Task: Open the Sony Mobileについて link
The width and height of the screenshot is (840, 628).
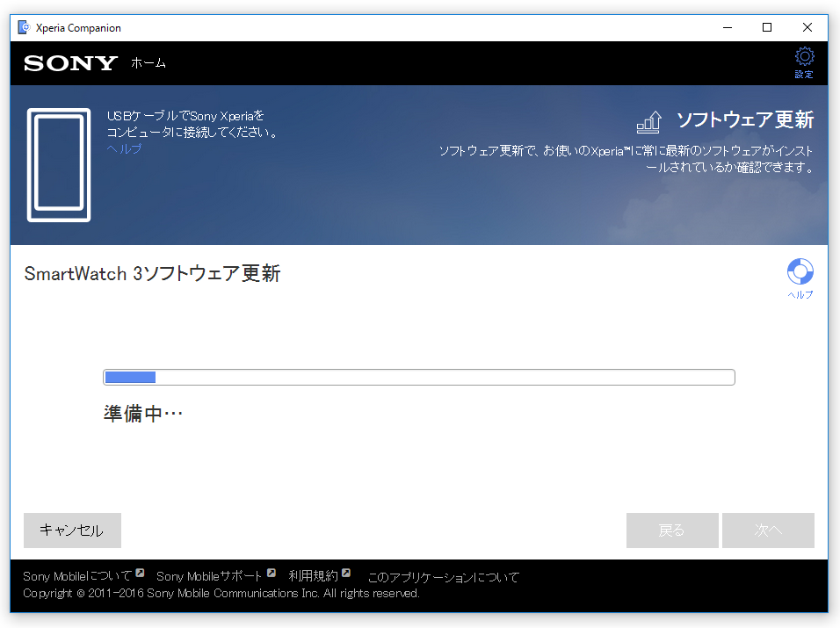Action: click(x=77, y=577)
